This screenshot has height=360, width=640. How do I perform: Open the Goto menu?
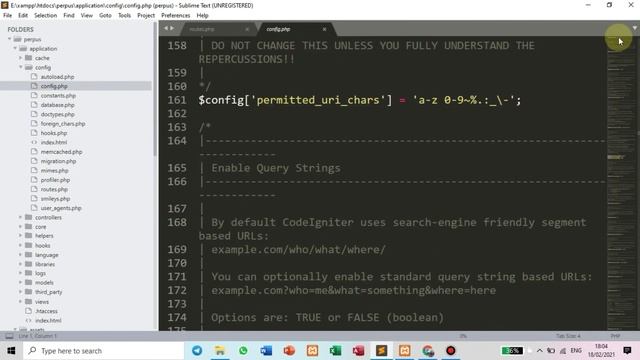tap(105, 15)
